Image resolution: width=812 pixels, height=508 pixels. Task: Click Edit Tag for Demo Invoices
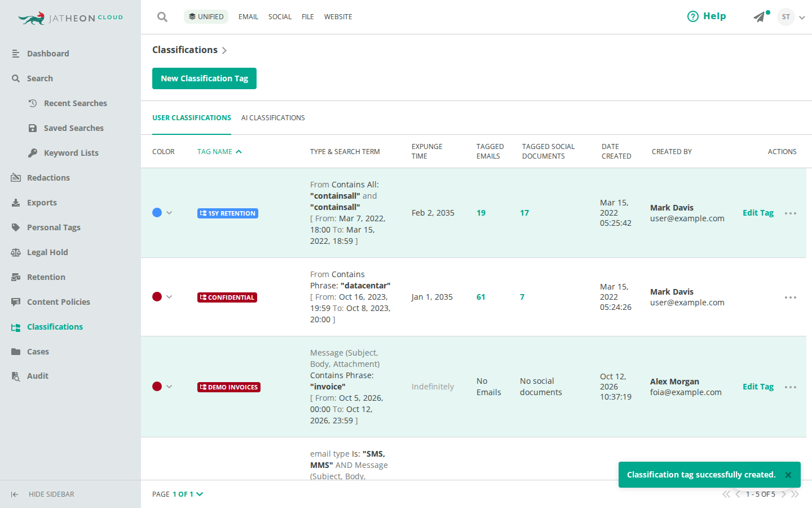(x=758, y=387)
